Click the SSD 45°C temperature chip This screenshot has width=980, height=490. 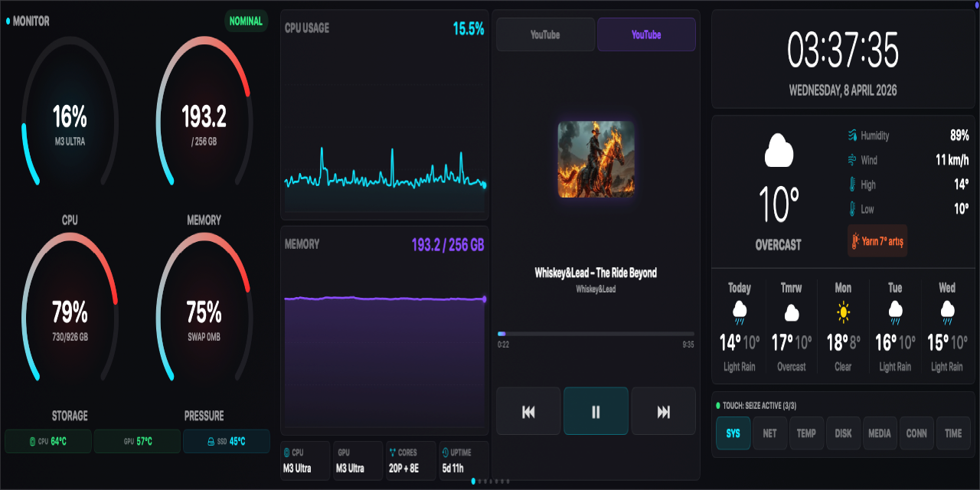pos(227,441)
